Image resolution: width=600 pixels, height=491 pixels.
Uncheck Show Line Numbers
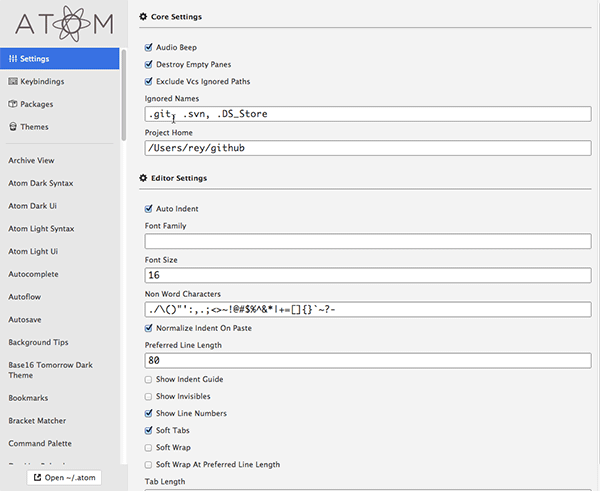pyautogui.click(x=148, y=413)
